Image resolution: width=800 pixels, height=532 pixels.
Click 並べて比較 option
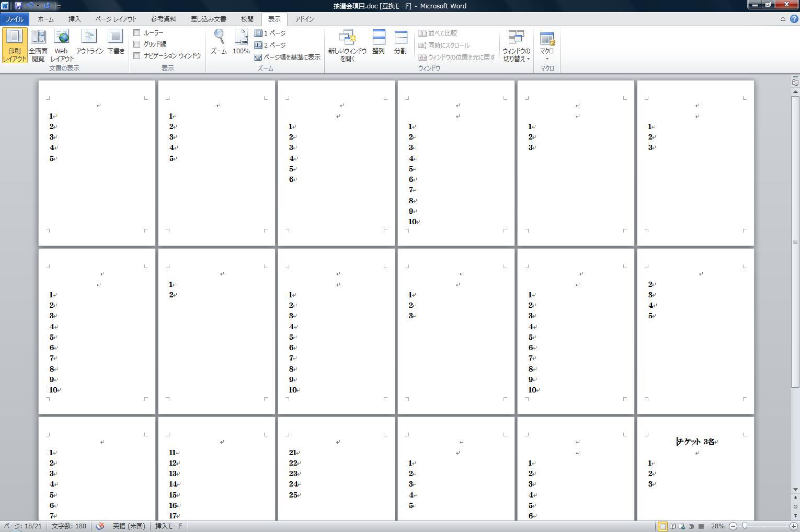(438, 33)
